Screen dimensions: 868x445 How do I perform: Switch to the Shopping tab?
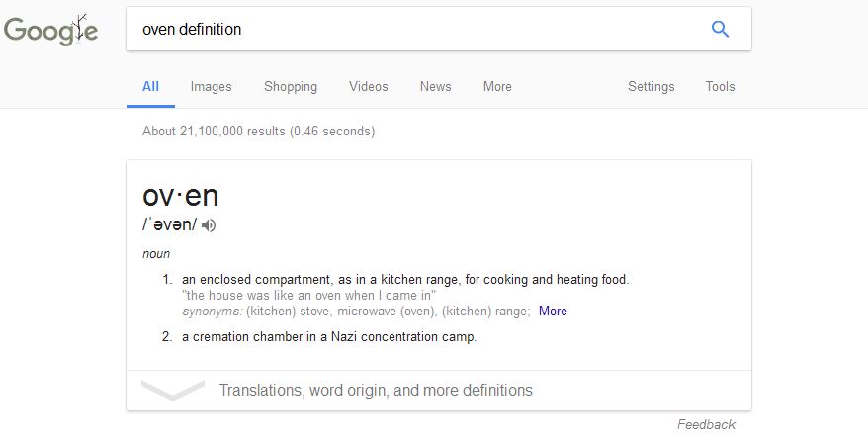pyautogui.click(x=291, y=86)
